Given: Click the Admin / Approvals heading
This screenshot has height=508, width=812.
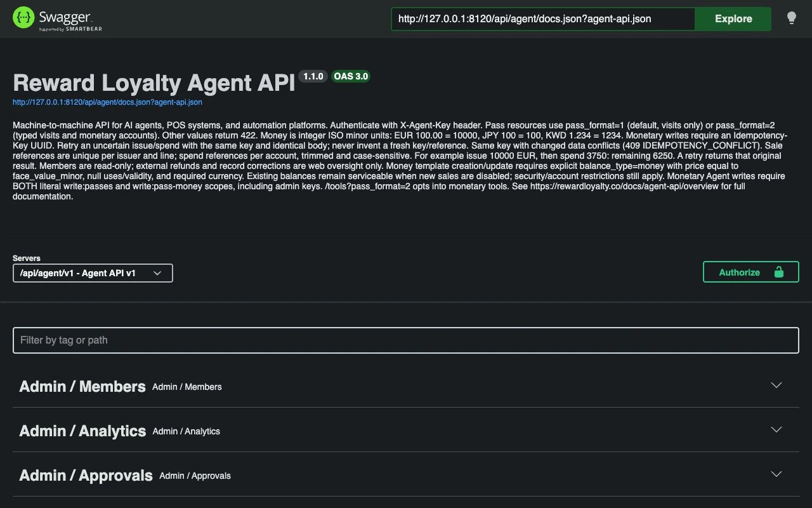Looking at the screenshot, I should pyautogui.click(x=86, y=476).
